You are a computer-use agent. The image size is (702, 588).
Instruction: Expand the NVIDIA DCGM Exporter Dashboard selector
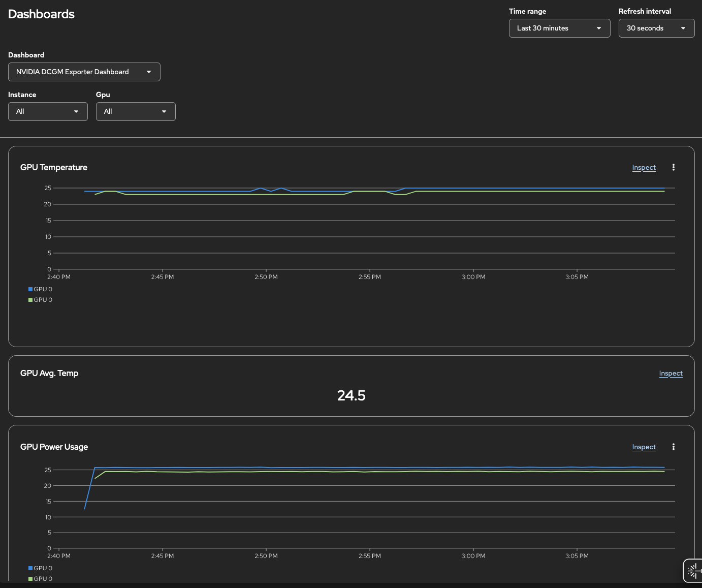tap(84, 72)
